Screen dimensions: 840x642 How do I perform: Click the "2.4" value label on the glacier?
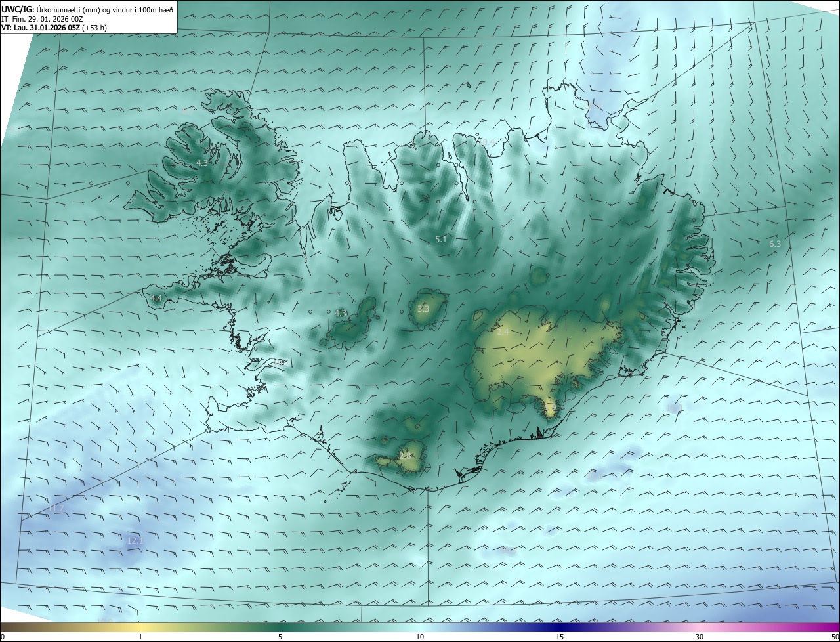[503, 332]
